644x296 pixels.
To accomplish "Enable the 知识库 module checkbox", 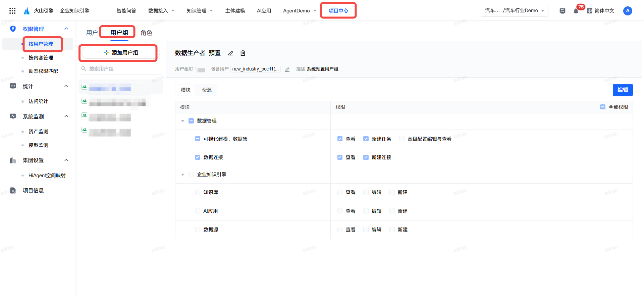I will tap(198, 192).
